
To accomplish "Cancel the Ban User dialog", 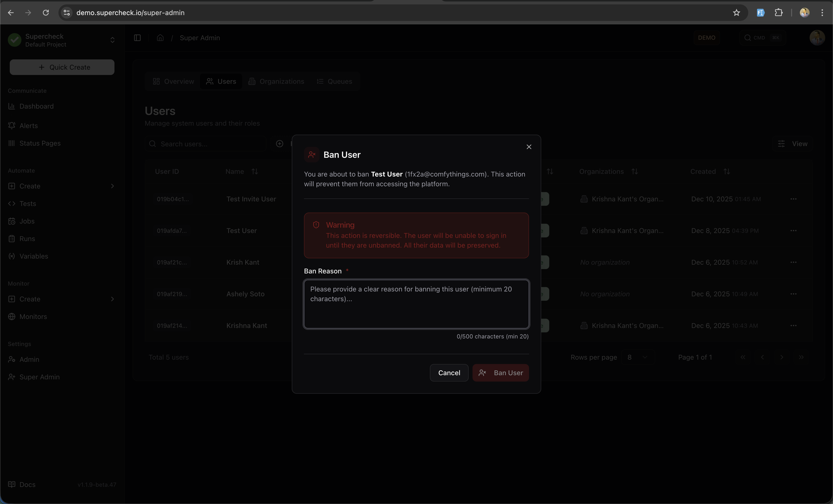I will 449,373.
